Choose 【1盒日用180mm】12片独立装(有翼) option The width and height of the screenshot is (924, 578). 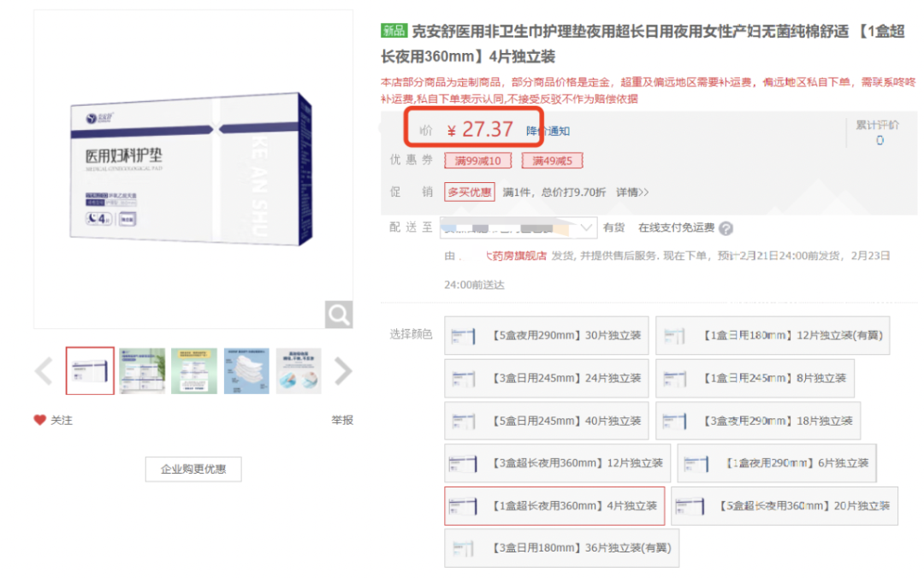tap(773, 335)
